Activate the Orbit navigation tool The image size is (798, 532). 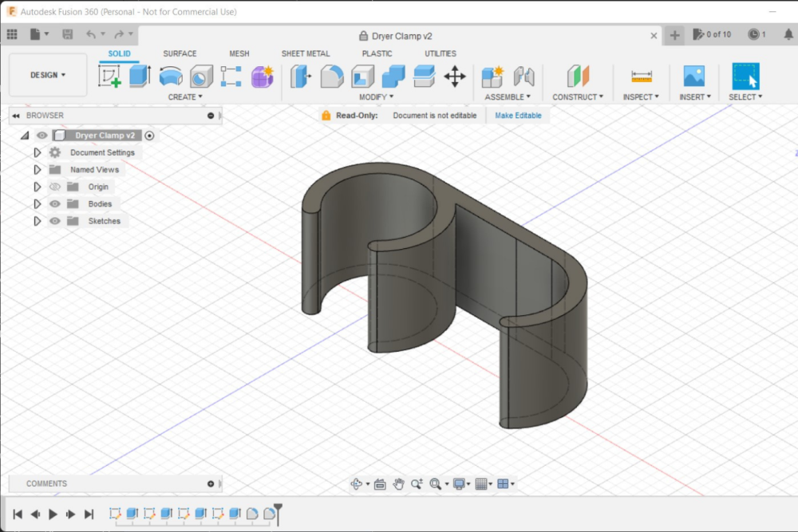click(x=356, y=483)
